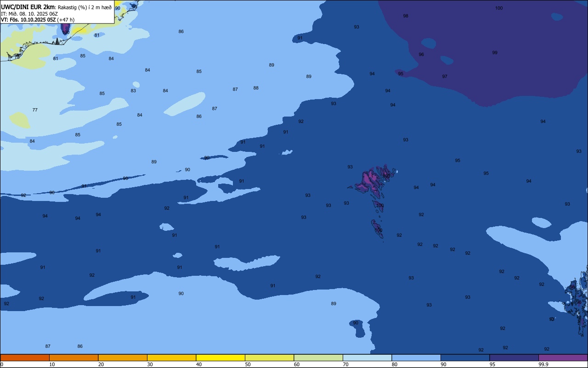
Task: Click the 10–20 orange legend swatch
Action: point(73,357)
